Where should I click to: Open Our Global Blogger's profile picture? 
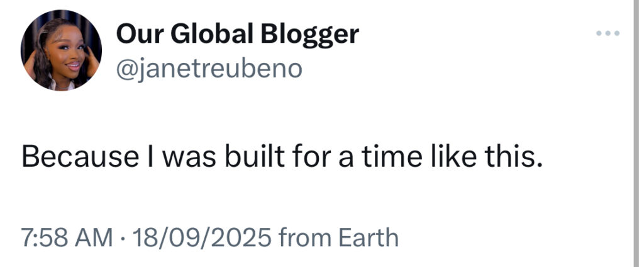tap(61, 51)
